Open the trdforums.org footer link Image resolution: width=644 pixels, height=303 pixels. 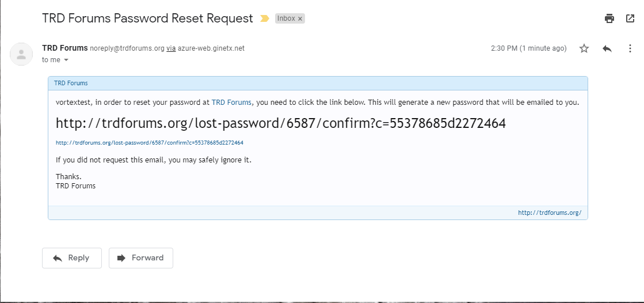550,213
